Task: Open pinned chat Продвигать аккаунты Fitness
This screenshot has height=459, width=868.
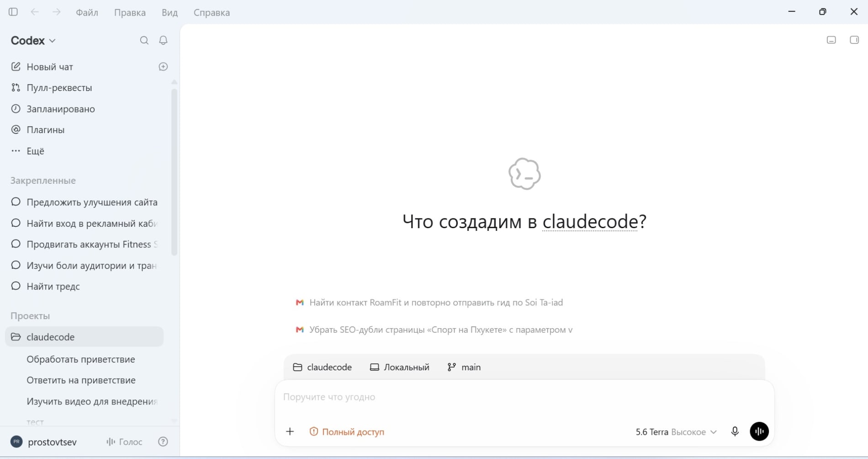Action: click(85, 244)
